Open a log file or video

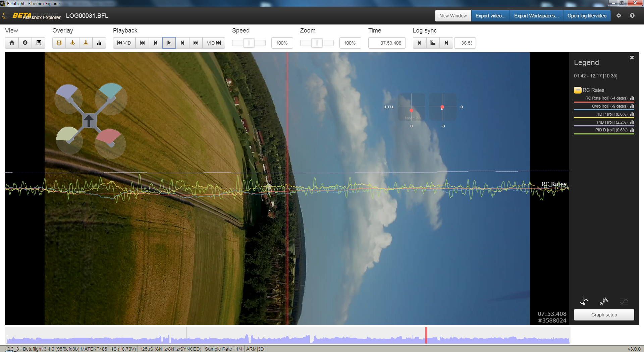coord(587,15)
